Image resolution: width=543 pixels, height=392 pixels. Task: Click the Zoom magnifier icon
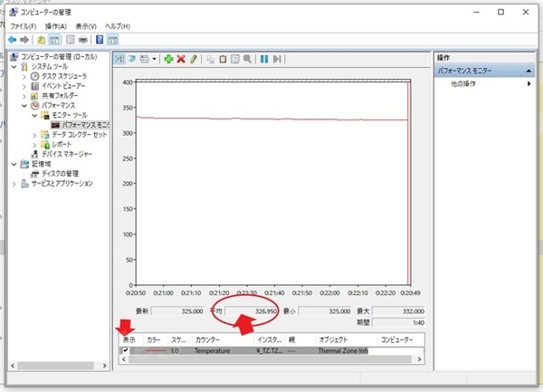pos(247,59)
